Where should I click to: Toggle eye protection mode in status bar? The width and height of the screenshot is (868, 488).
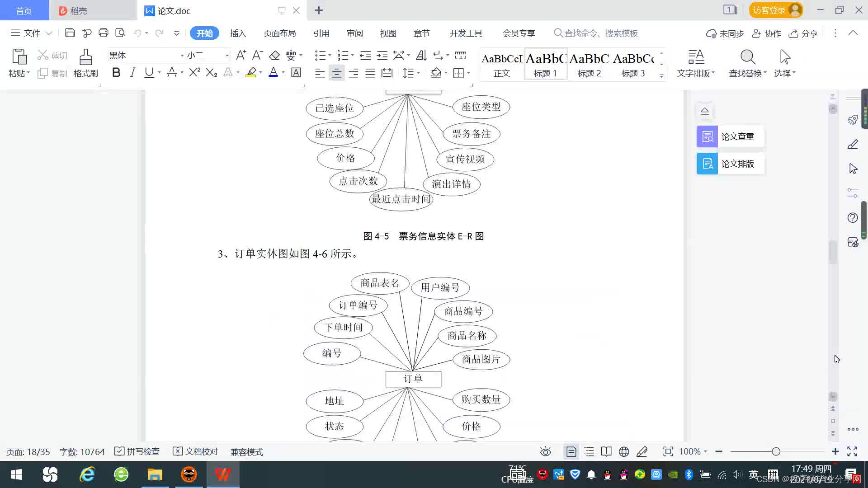(x=546, y=452)
